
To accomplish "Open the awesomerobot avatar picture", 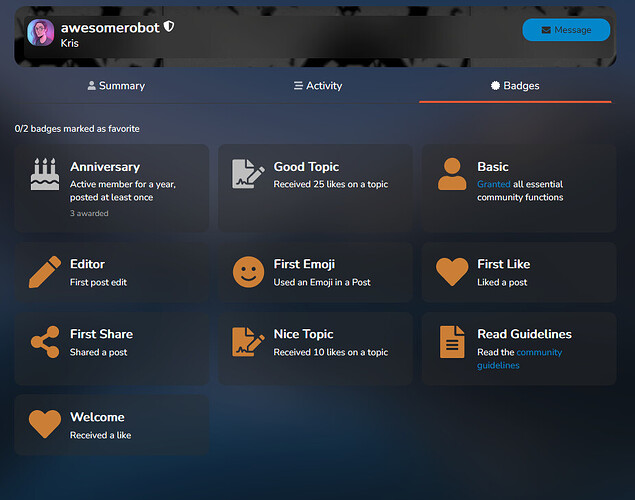I will point(40,33).
